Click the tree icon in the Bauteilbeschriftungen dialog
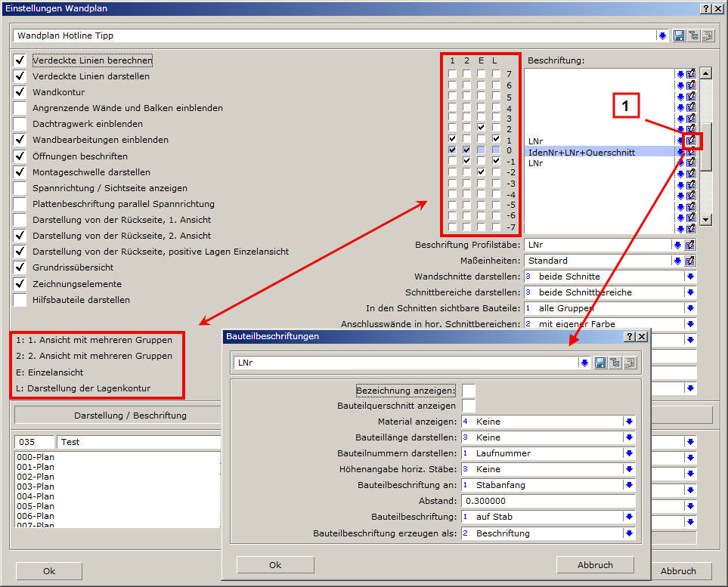 615,363
